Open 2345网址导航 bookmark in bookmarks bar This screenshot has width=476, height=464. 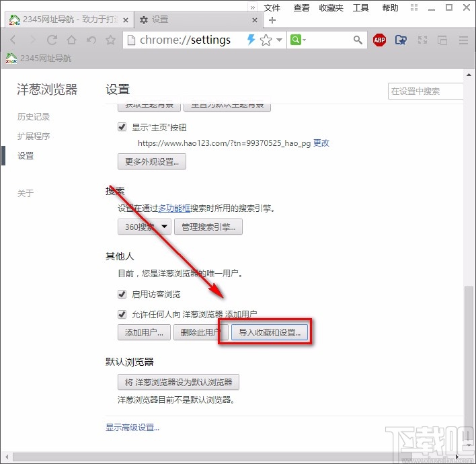38,58
